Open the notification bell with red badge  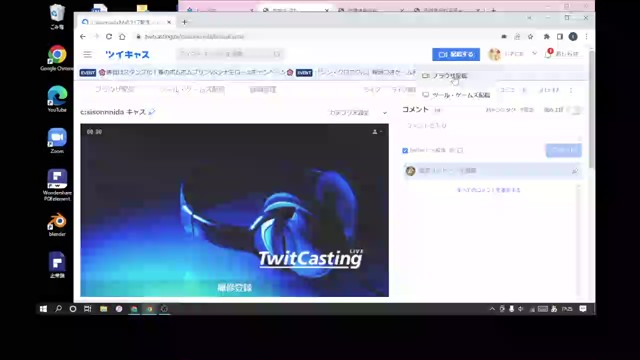[x=548, y=54]
